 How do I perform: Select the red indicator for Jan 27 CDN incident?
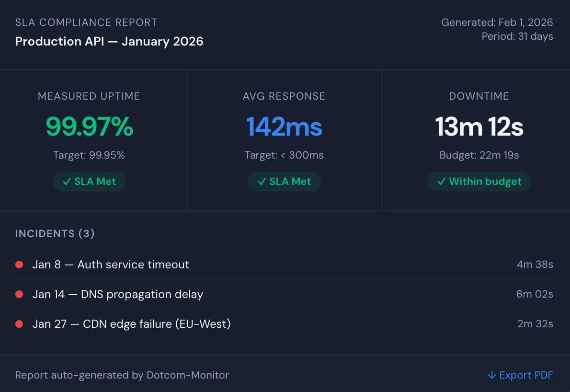pyautogui.click(x=19, y=323)
